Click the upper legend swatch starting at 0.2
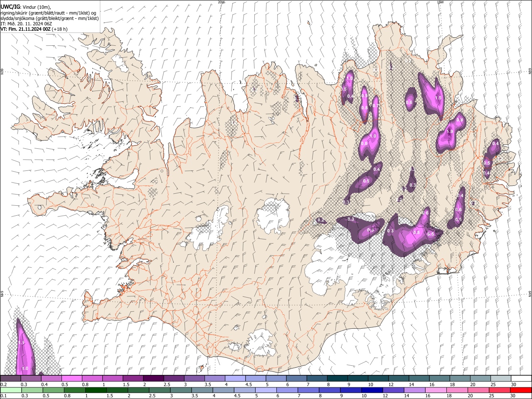 (11, 379)
